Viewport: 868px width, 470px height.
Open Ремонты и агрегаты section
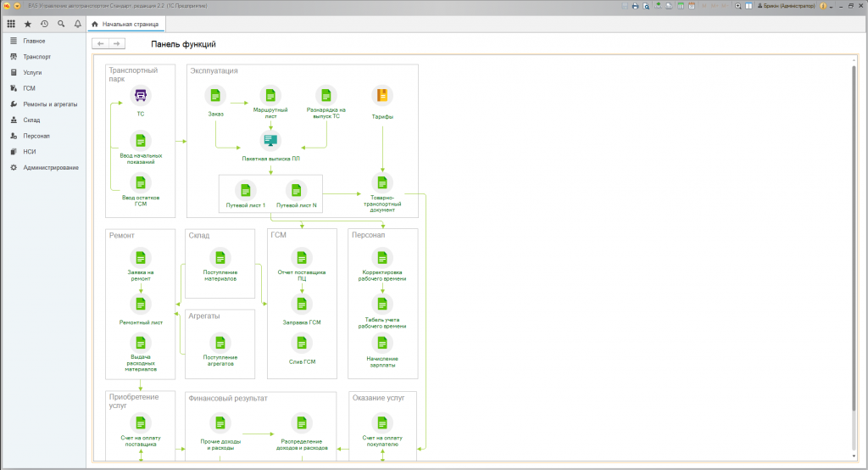pyautogui.click(x=43, y=104)
